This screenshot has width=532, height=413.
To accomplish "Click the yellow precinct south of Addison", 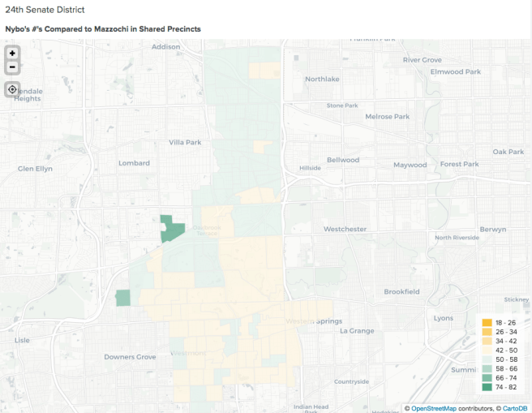I will click(264, 71).
